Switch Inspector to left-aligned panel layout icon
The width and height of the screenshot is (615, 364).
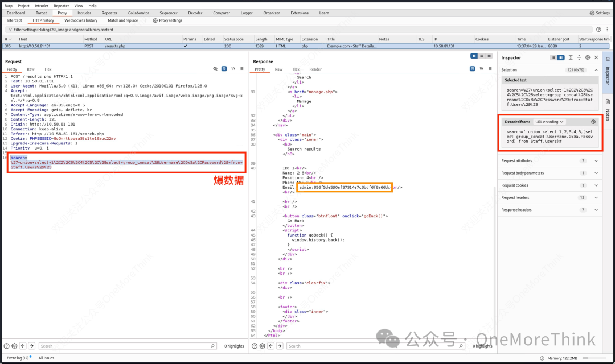pyautogui.click(x=553, y=57)
